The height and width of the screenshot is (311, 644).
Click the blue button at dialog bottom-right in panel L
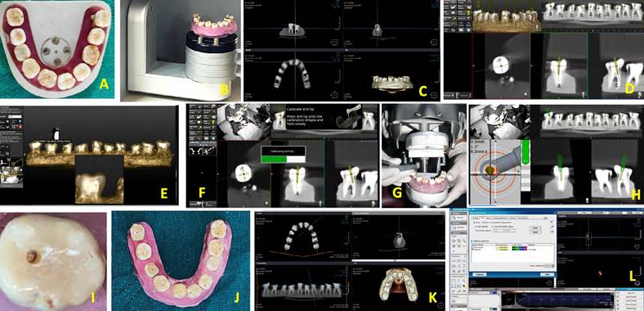point(547,274)
